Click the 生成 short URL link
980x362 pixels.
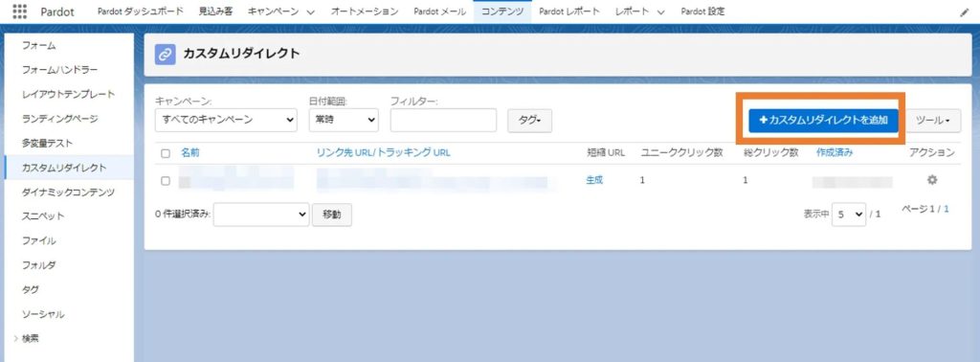point(594,180)
